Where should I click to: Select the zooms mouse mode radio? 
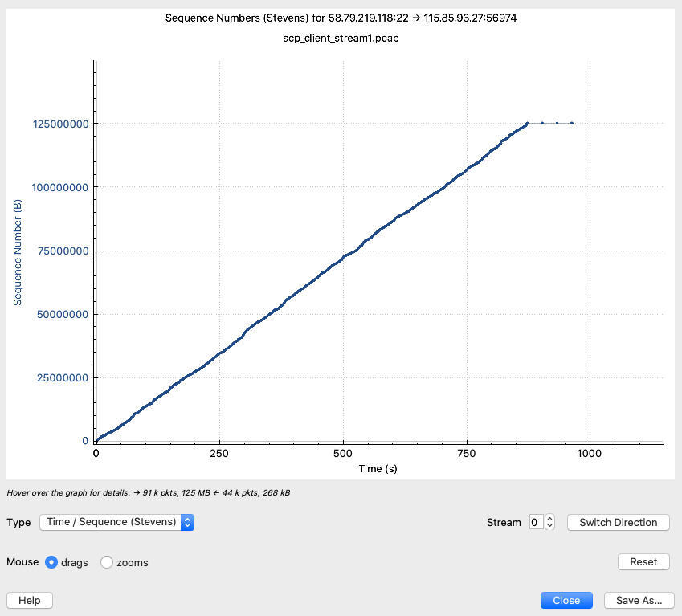click(107, 562)
